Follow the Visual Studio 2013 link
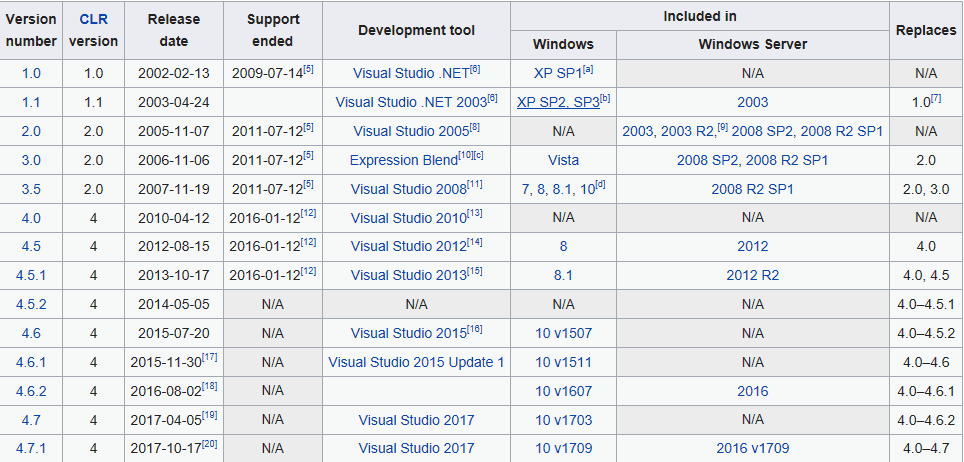964x462 pixels. [x=409, y=275]
